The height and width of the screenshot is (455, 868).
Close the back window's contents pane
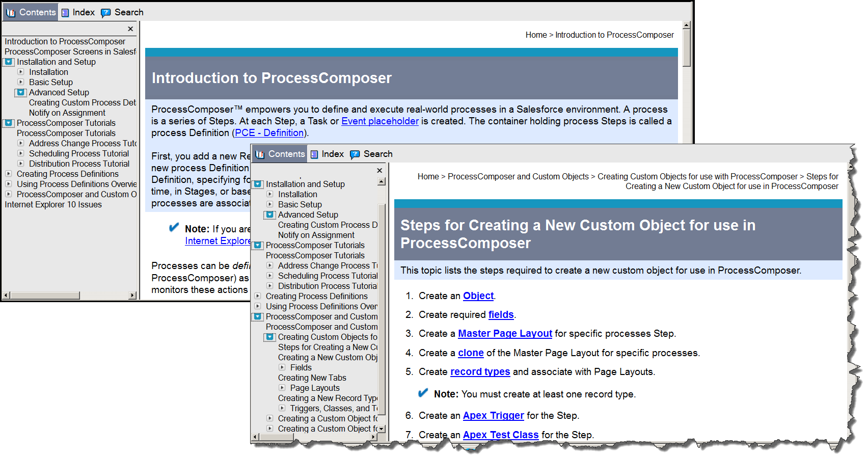click(x=130, y=29)
